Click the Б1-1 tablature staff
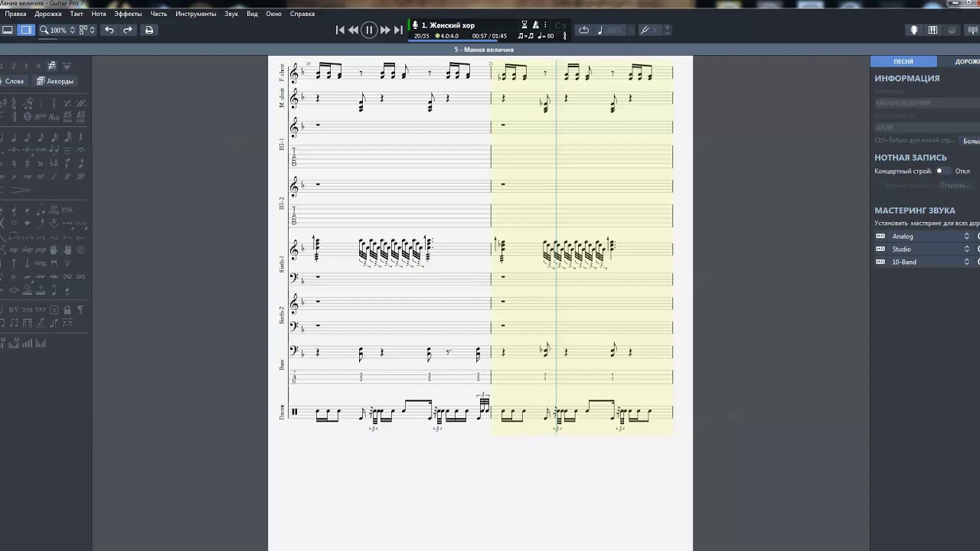Screen dimensions: 980x551 coord(481,157)
